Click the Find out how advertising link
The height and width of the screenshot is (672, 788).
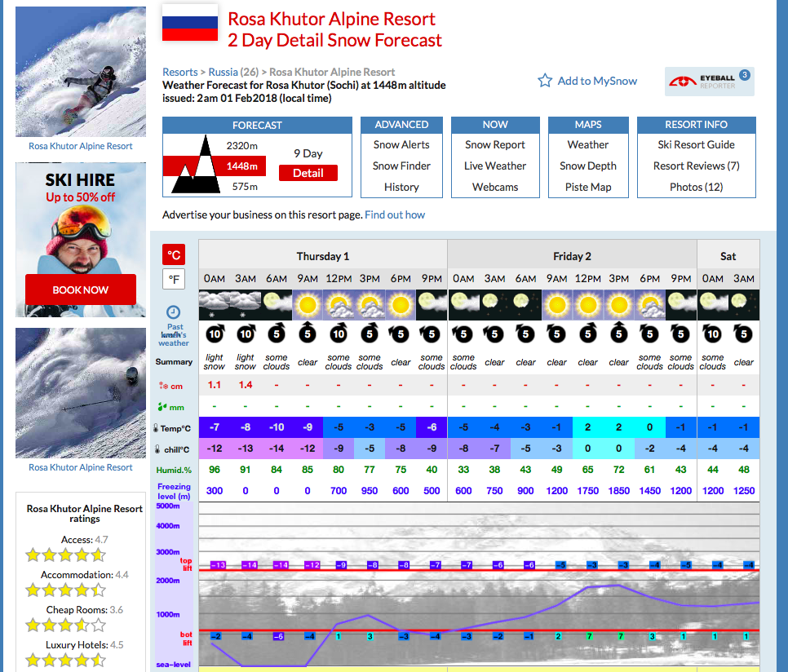coord(395,215)
